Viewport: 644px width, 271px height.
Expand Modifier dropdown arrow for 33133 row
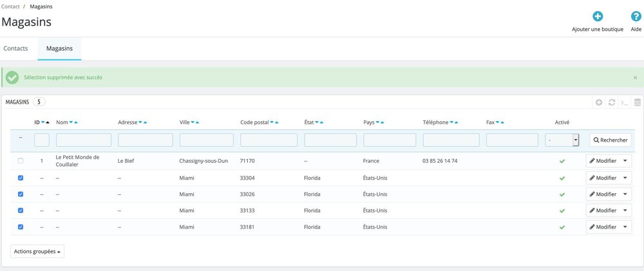pos(625,210)
